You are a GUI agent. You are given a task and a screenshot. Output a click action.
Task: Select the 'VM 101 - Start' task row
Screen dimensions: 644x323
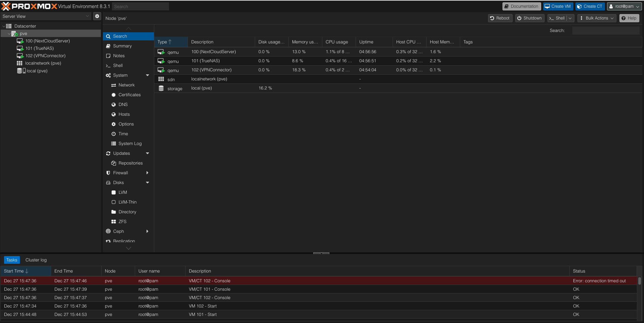319,315
